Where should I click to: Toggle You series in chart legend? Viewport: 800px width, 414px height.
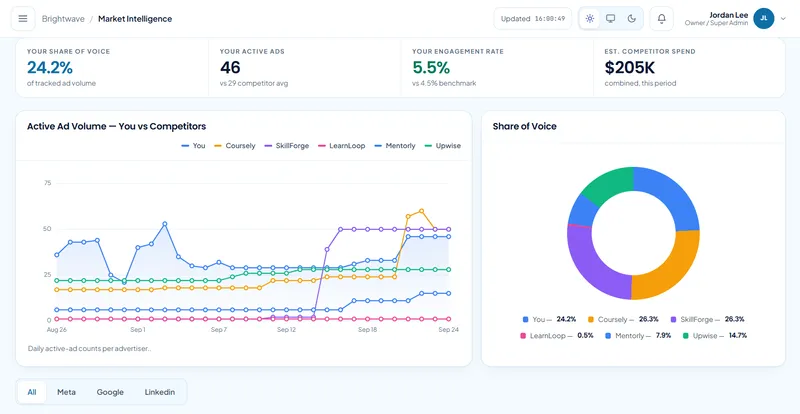193,146
